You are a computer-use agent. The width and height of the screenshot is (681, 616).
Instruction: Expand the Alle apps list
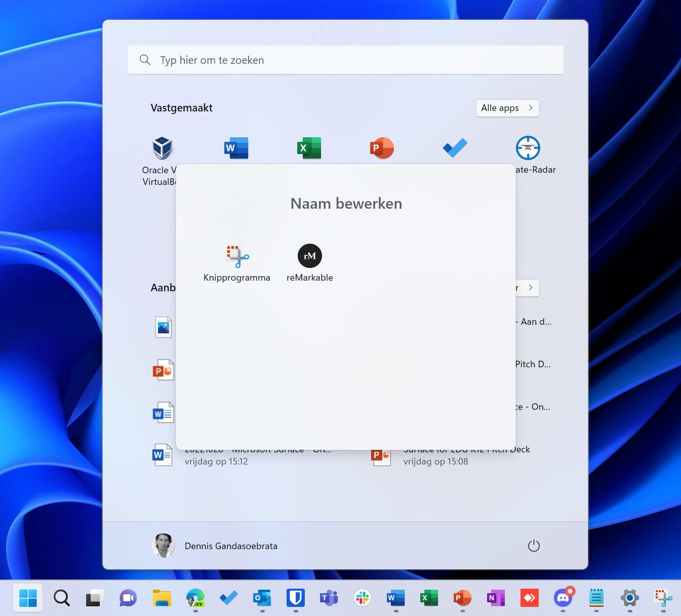pos(506,108)
